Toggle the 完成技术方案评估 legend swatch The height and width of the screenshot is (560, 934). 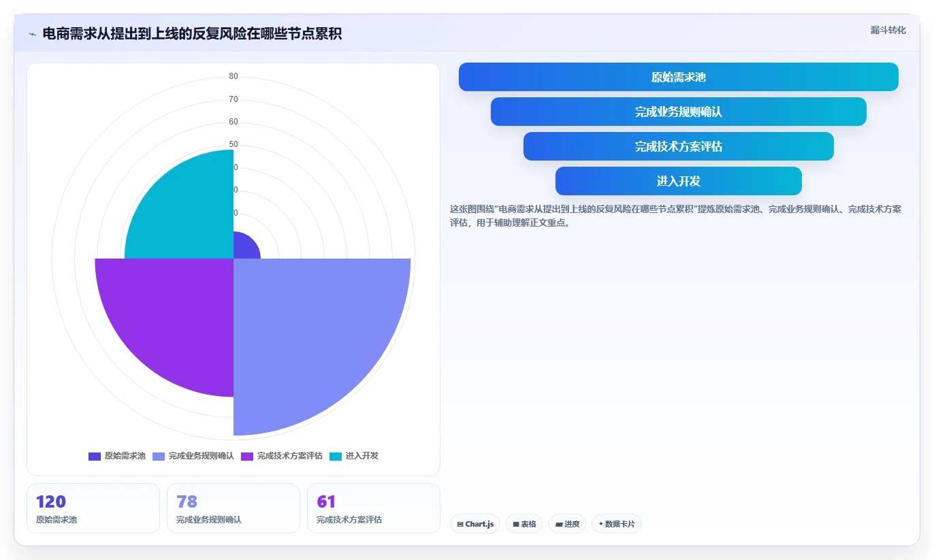click(247, 456)
